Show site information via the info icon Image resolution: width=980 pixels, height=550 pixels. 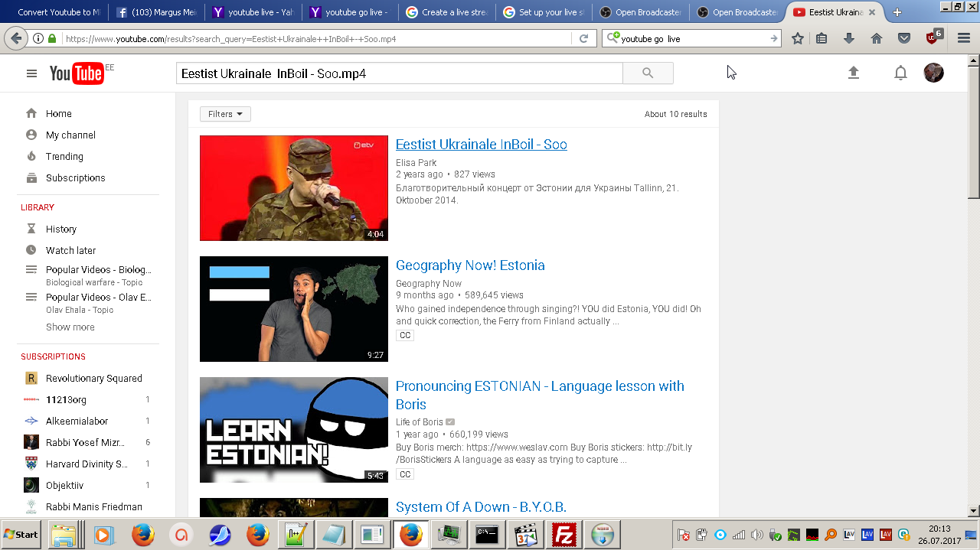click(38, 38)
